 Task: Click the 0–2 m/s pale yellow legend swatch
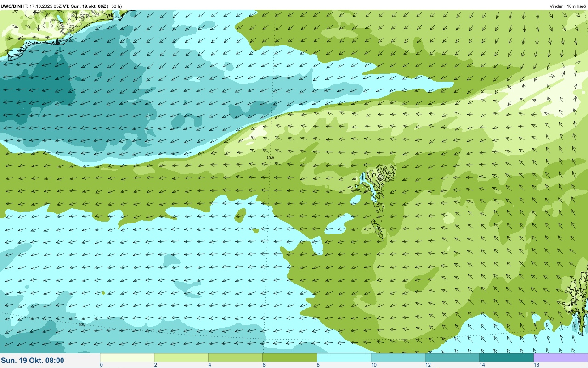tap(127, 357)
